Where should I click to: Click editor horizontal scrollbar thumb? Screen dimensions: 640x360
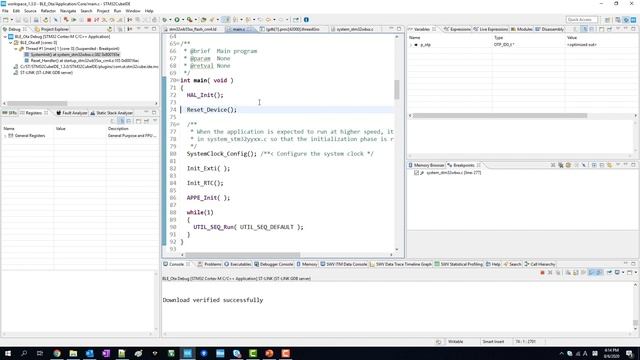(x=242, y=255)
